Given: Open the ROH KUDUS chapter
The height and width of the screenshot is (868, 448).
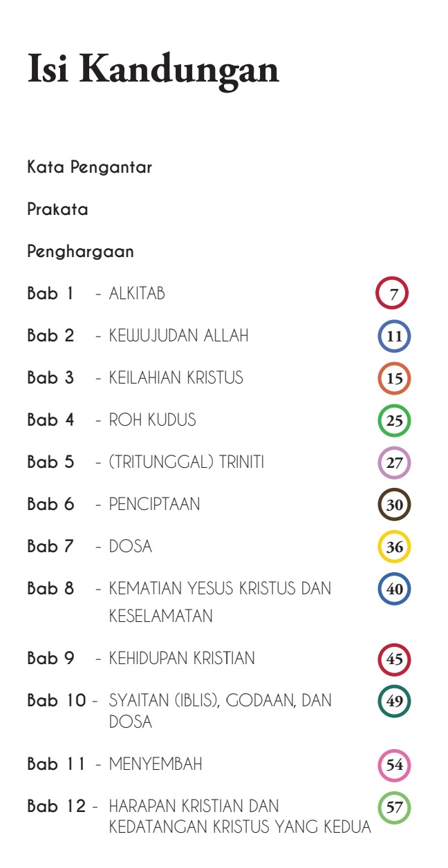Looking at the screenshot, I should 152,420.
